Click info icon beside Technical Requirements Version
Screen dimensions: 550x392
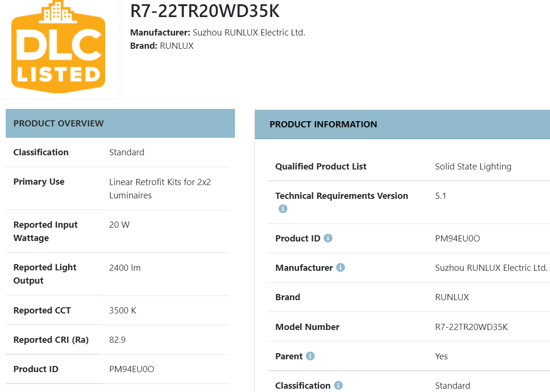[283, 209]
